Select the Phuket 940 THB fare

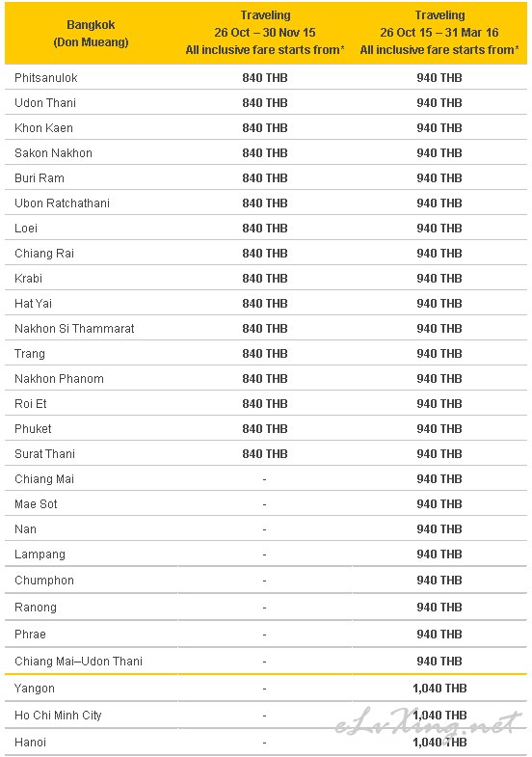coord(439,429)
